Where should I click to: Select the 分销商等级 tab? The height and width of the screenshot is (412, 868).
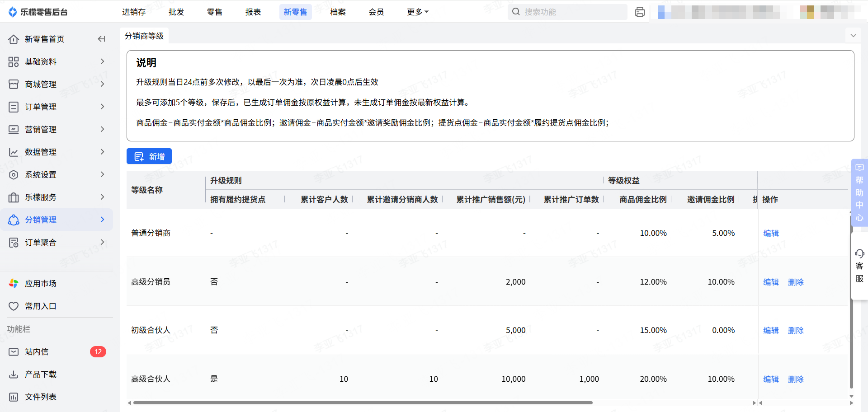pyautogui.click(x=144, y=36)
